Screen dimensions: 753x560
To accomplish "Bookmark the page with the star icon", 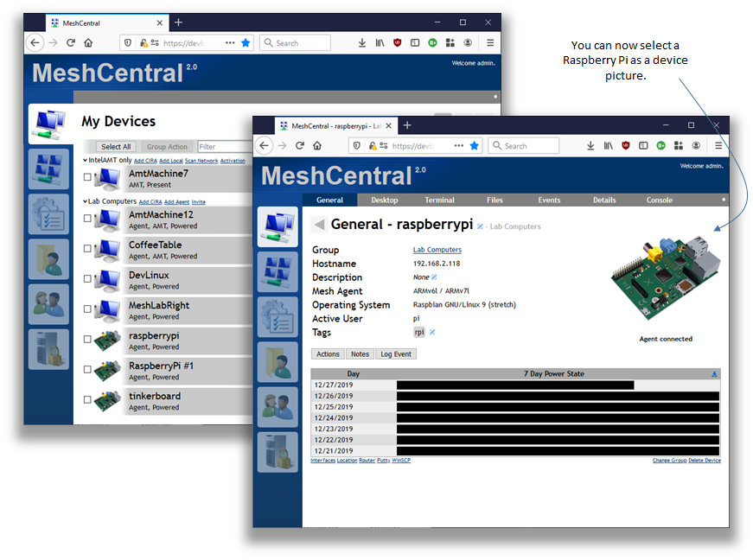I will [474, 145].
